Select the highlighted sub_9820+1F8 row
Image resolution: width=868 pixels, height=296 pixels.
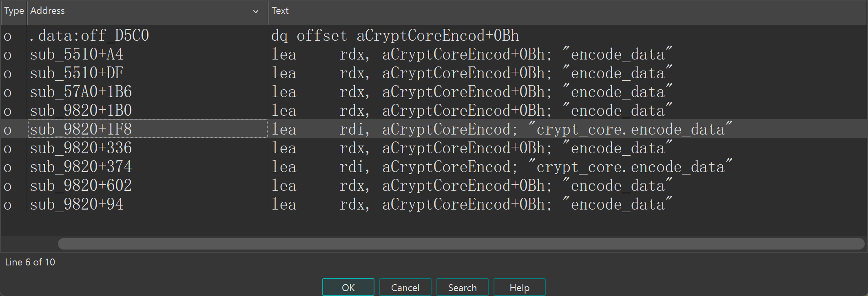coord(81,130)
